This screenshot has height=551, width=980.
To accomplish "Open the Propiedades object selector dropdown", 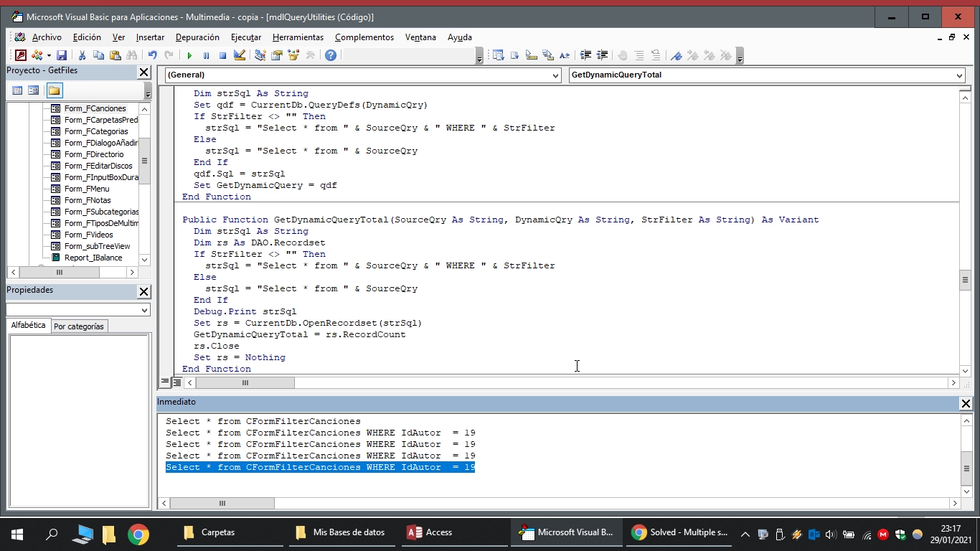I will [145, 310].
